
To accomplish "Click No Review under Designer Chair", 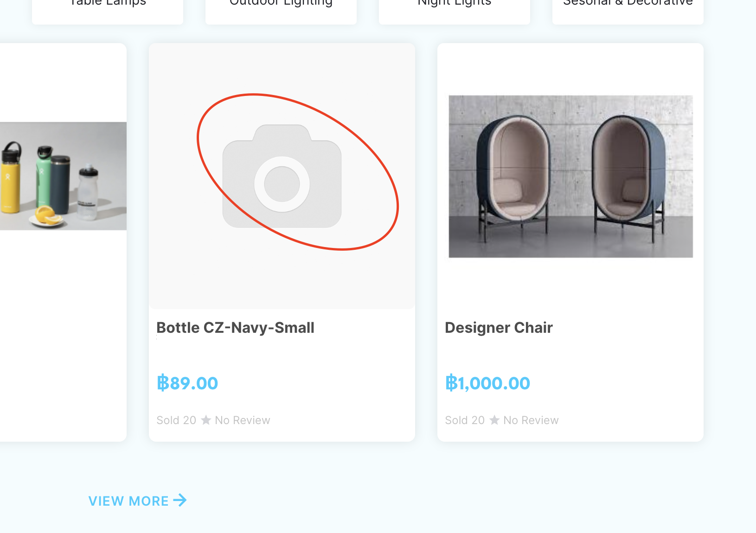I will point(531,420).
